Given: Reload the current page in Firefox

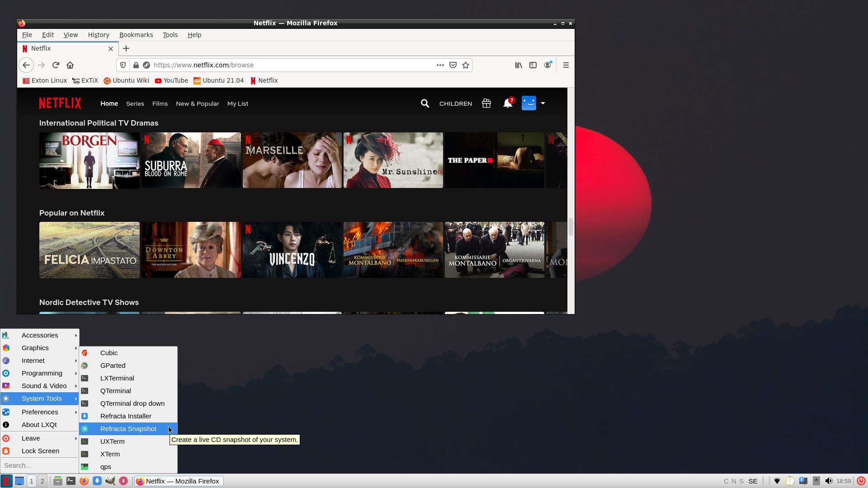Looking at the screenshot, I should (x=56, y=65).
